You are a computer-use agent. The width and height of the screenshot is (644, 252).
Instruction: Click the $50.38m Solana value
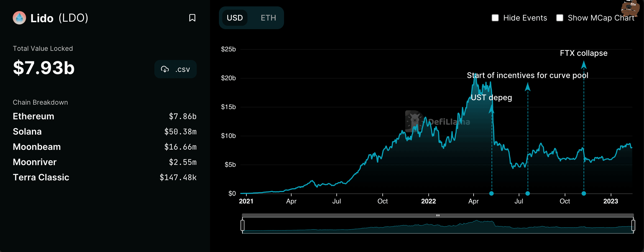point(180,132)
